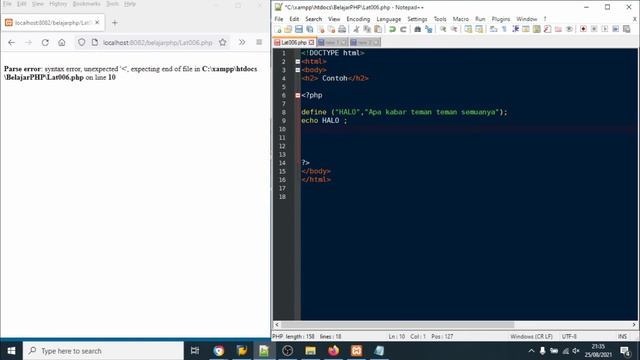The height and width of the screenshot is (360, 640).
Task: Open the Windows notification center
Action: click(x=625, y=351)
